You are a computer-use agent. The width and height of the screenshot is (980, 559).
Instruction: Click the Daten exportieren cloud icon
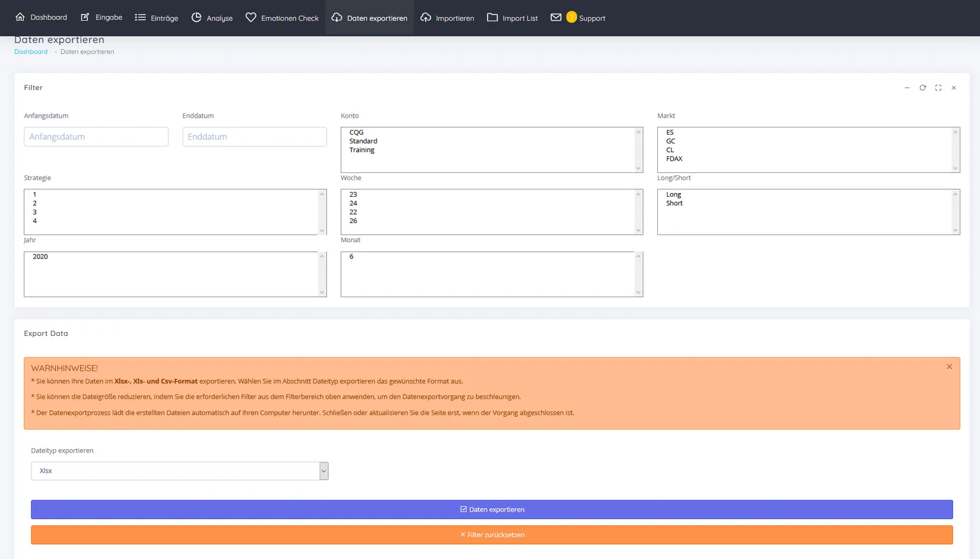(x=337, y=17)
